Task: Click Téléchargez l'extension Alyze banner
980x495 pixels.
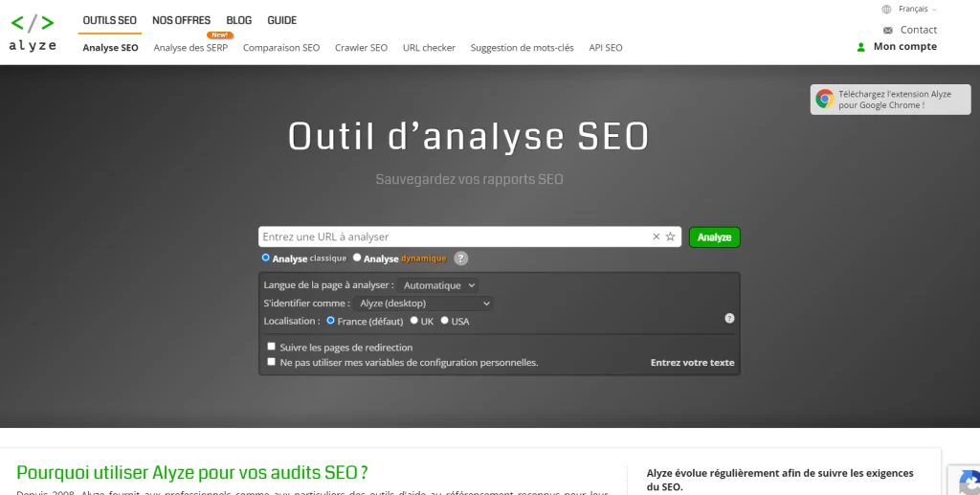Action: (x=891, y=100)
